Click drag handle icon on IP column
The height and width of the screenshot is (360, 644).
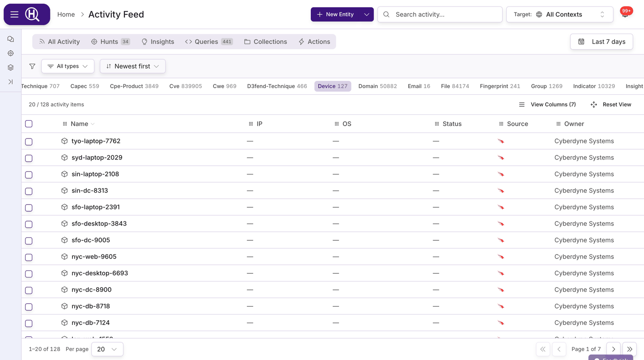pyautogui.click(x=250, y=124)
